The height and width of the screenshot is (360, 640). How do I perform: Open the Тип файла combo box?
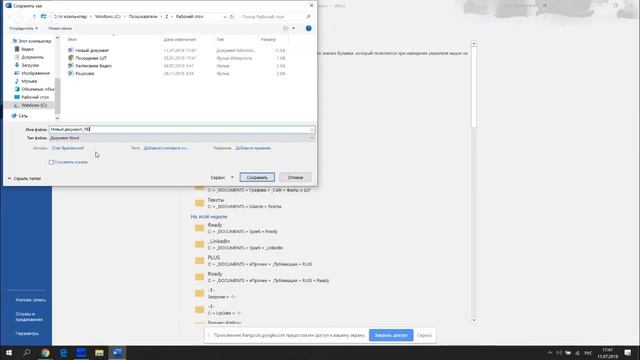[182, 138]
